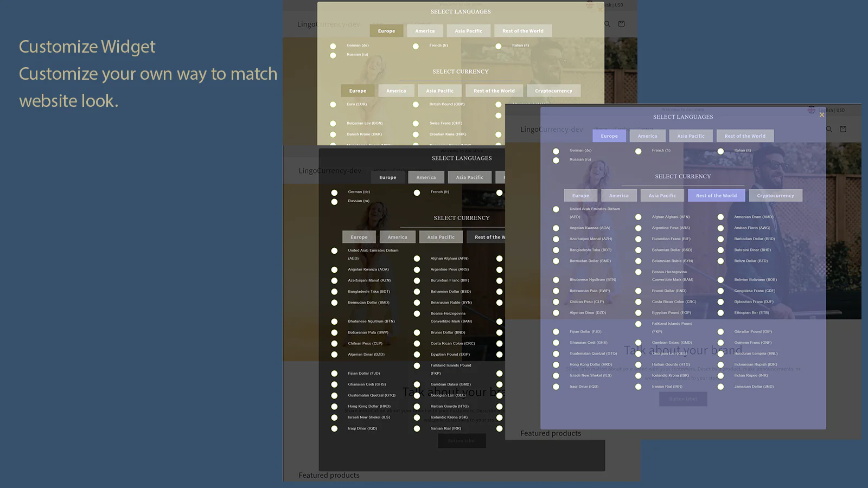This screenshot has height=488, width=868.
Task: Click English | USD switcher in the purple window
Action: pyautogui.click(x=831, y=110)
